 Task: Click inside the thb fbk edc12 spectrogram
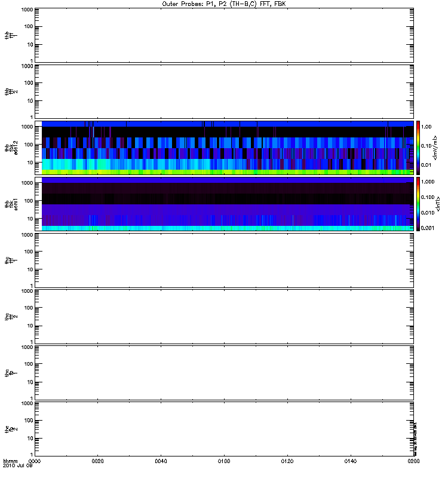[228, 148]
